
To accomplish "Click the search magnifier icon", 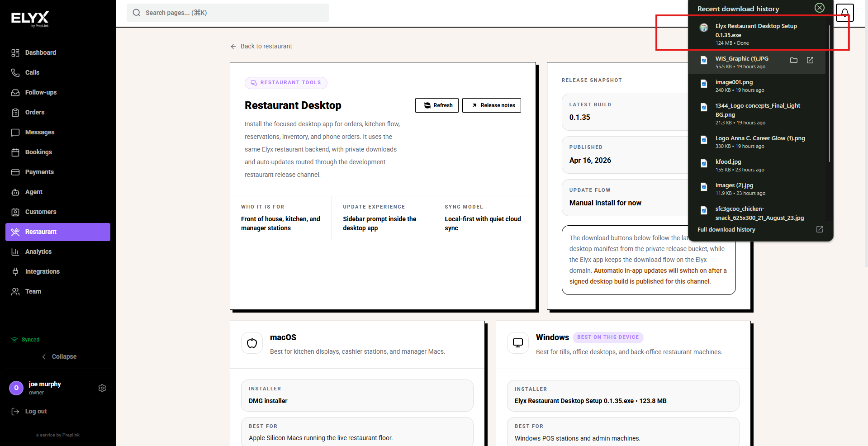I will coord(137,13).
